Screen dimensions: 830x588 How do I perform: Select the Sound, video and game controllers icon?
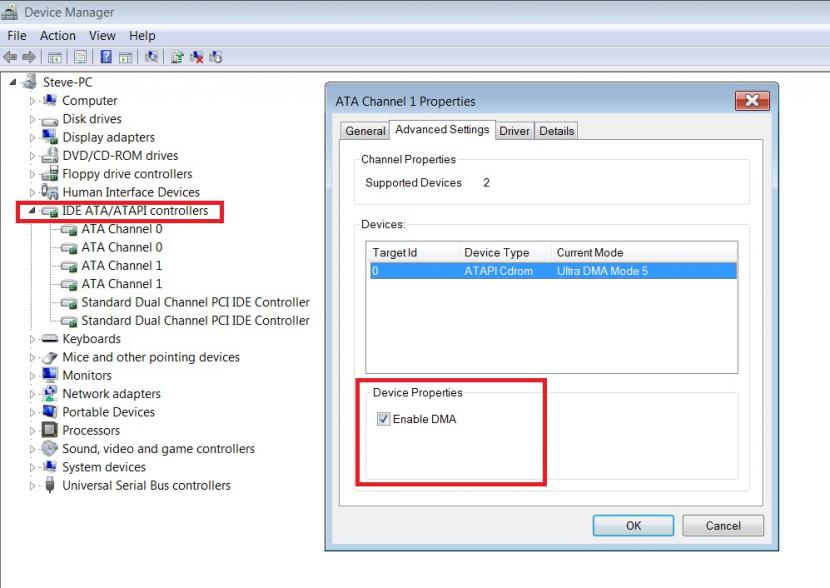click(x=50, y=448)
